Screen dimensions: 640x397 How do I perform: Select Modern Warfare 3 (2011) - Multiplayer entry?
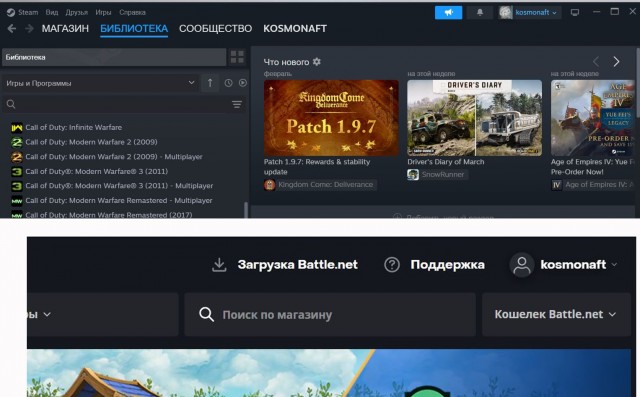(x=119, y=186)
